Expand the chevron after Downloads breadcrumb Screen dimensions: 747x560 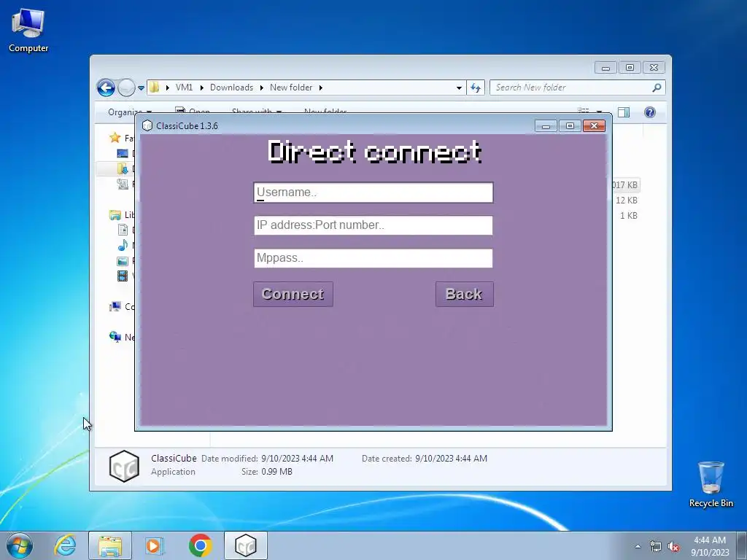coord(262,87)
